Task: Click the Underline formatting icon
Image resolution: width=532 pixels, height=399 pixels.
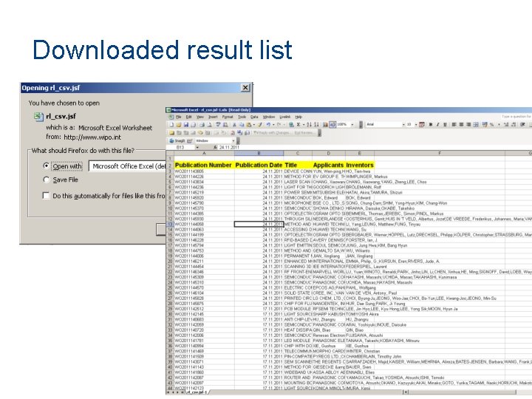Action: (445, 125)
